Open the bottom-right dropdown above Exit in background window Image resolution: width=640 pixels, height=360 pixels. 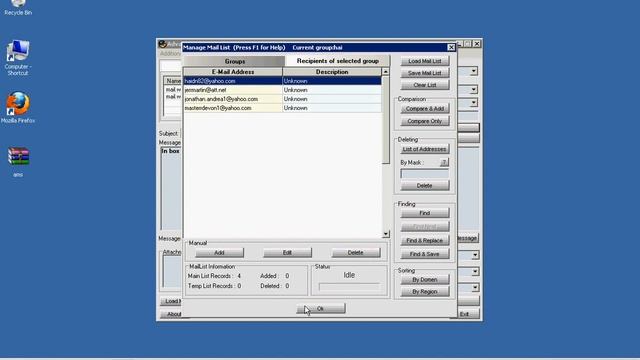[x=475, y=288]
